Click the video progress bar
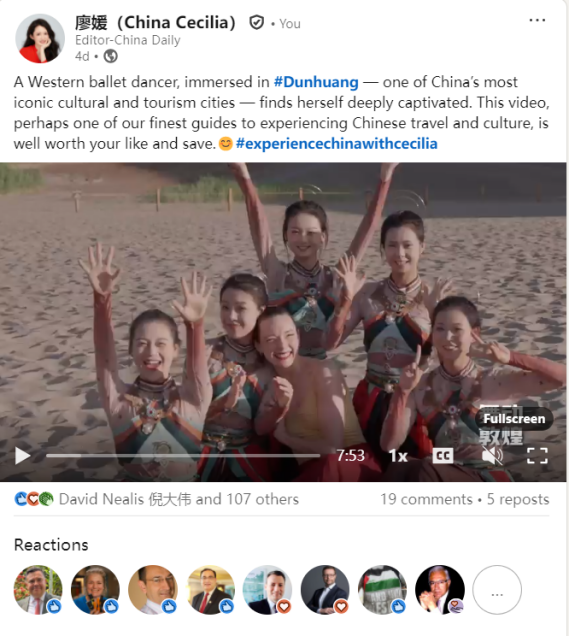The image size is (569, 636). click(x=183, y=456)
